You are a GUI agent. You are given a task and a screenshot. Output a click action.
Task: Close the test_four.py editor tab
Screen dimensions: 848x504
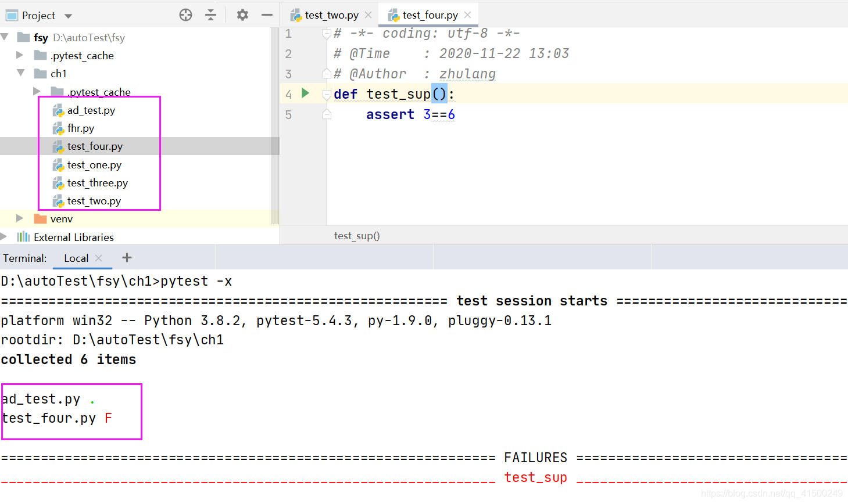pos(468,15)
